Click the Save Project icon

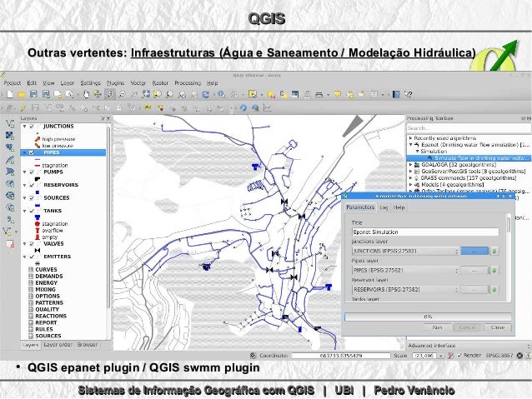tap(33, 95)
